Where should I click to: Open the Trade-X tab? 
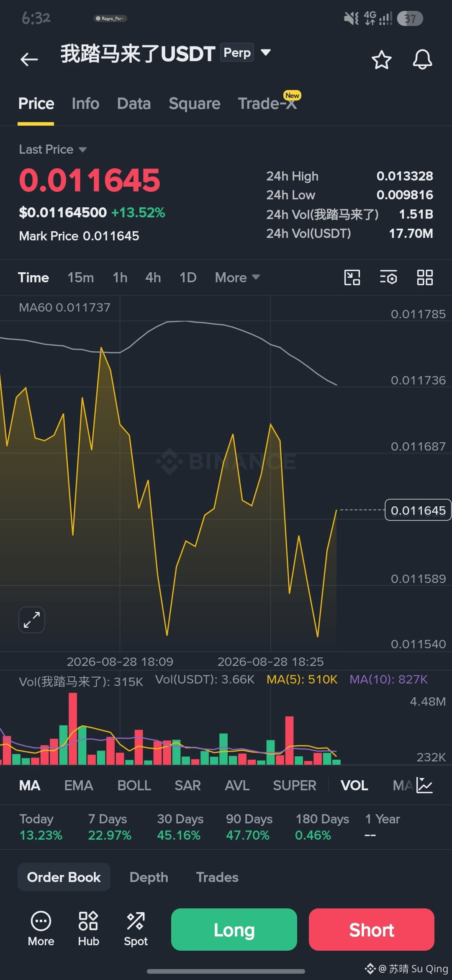tap(268, 103)
